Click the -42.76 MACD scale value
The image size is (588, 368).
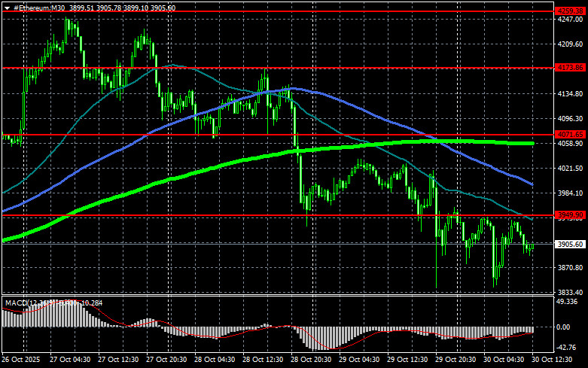pyautogui.click(x=566, y=348)
